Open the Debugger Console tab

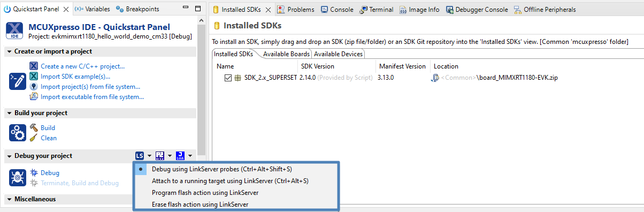478,9
